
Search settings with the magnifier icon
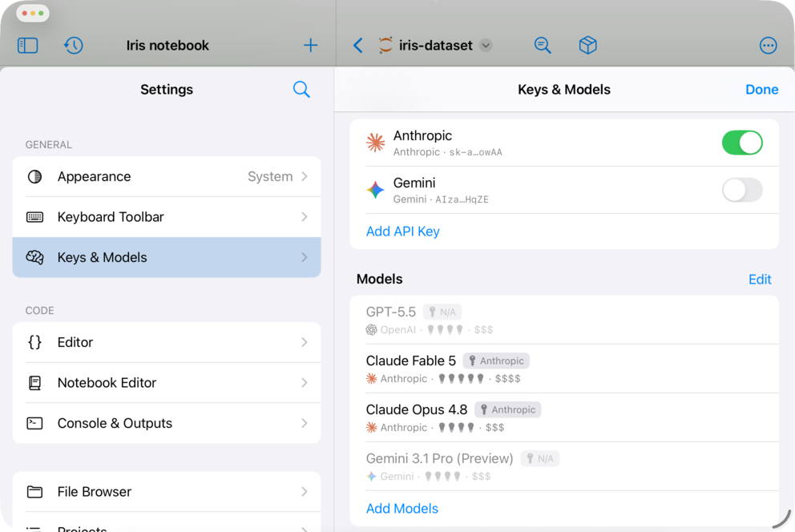tap(301, 89)
